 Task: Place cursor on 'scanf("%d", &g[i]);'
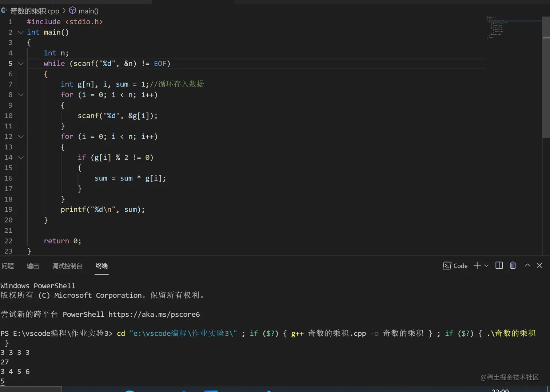117,116
